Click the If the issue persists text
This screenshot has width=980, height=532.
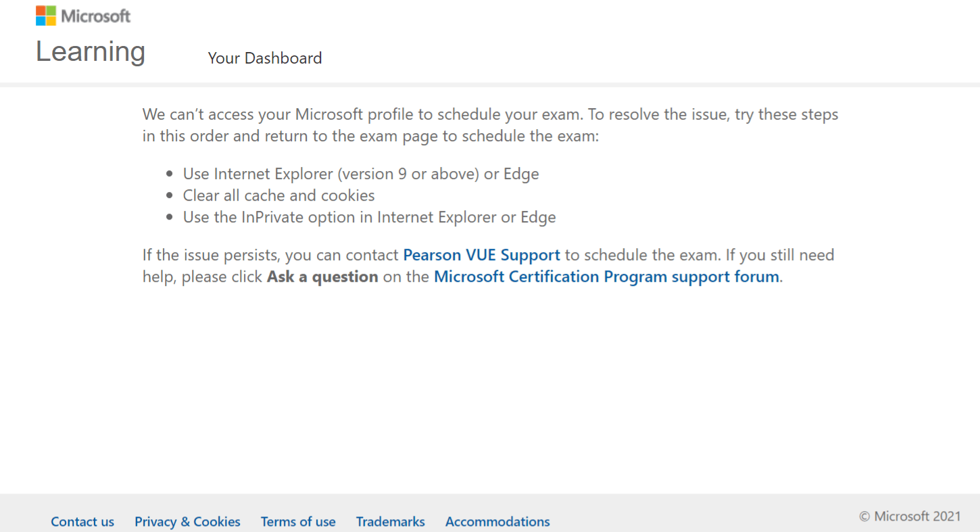click(x=213, y=255)
